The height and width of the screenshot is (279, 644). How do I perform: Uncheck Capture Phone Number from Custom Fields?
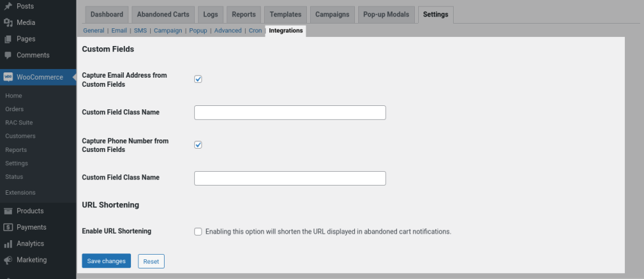click(198, 145)
